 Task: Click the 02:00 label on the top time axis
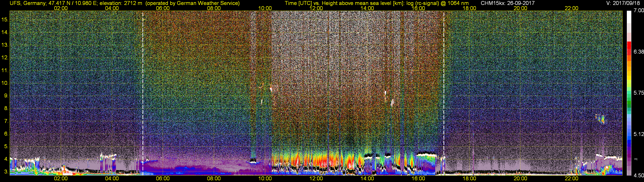coord(61,8)
